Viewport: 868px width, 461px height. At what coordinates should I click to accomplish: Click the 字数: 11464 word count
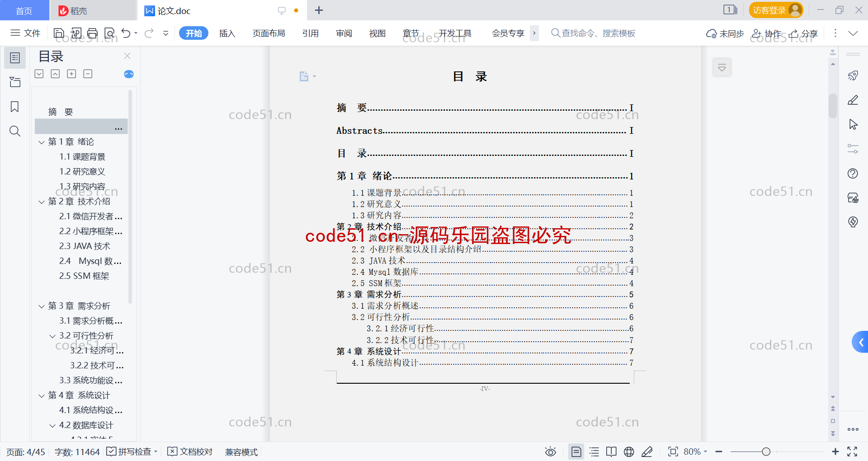[x=77, y=452]
